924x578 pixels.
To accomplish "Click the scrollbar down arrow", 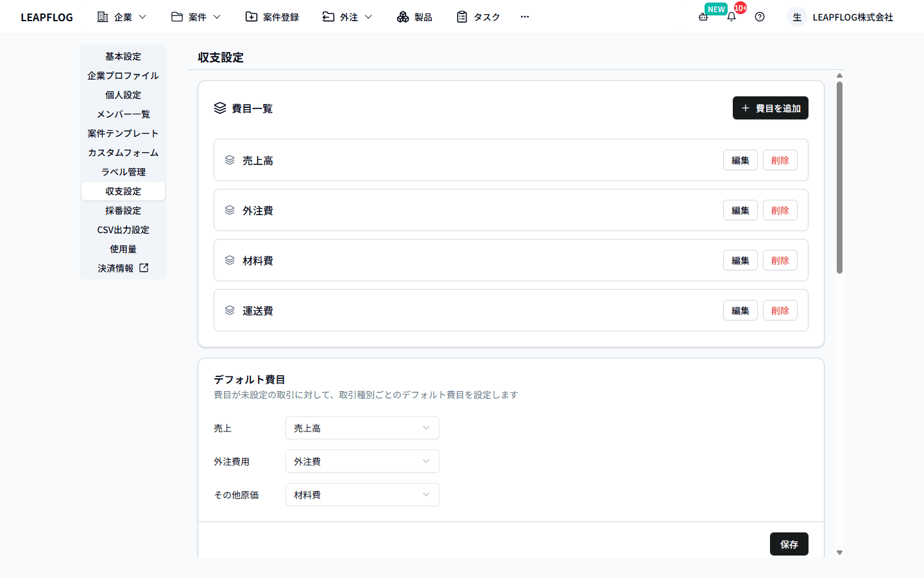I will click(839, 552).
